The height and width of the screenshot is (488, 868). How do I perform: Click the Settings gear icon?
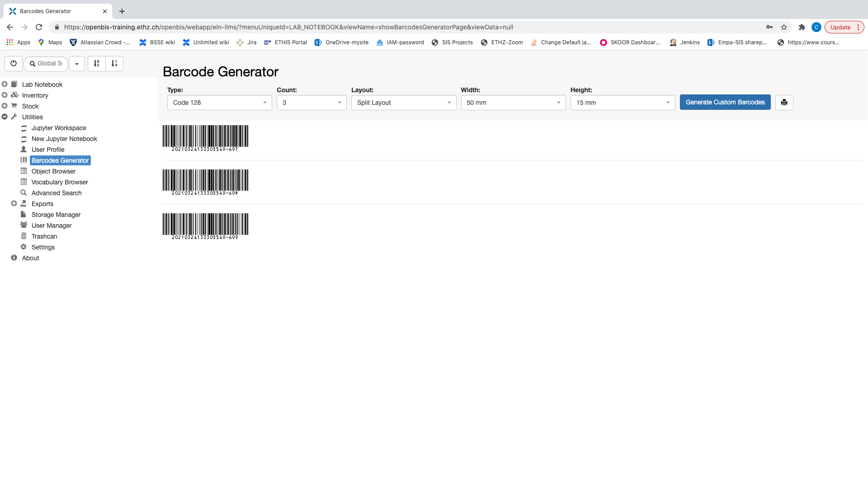tap(24, 247)
